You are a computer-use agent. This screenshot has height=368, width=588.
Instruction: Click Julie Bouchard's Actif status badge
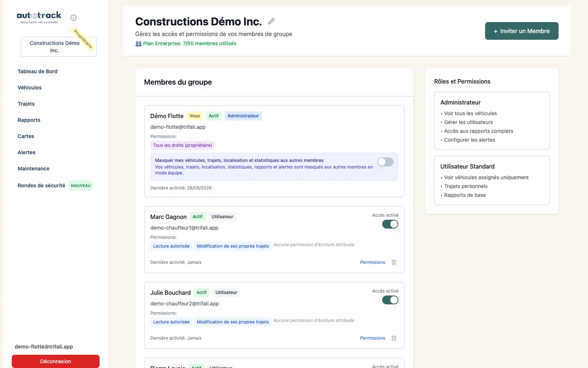click(201, 293)
